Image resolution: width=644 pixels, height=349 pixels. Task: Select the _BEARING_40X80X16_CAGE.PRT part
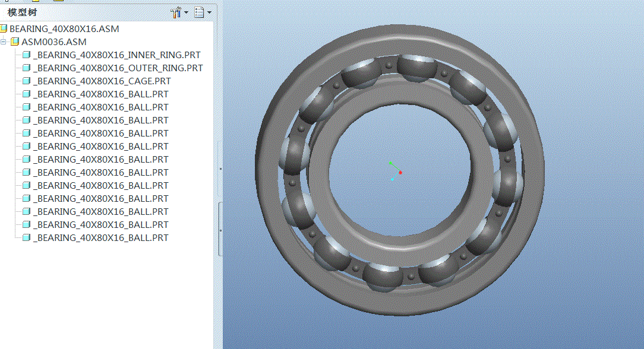point(102,81)
